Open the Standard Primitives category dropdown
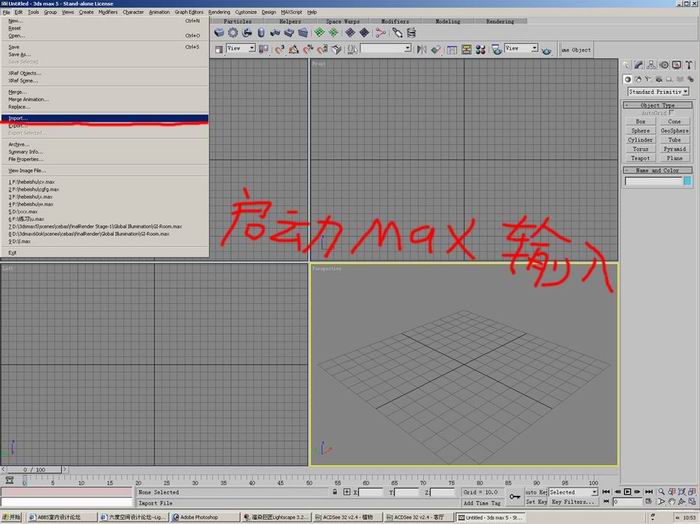Screen dimensions: 700x524 pyautogui.click(x=658, y=91)
